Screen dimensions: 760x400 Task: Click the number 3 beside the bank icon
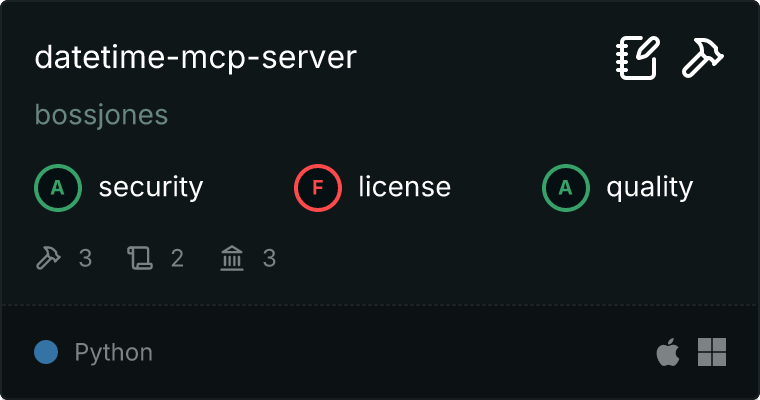coord(269,259)
